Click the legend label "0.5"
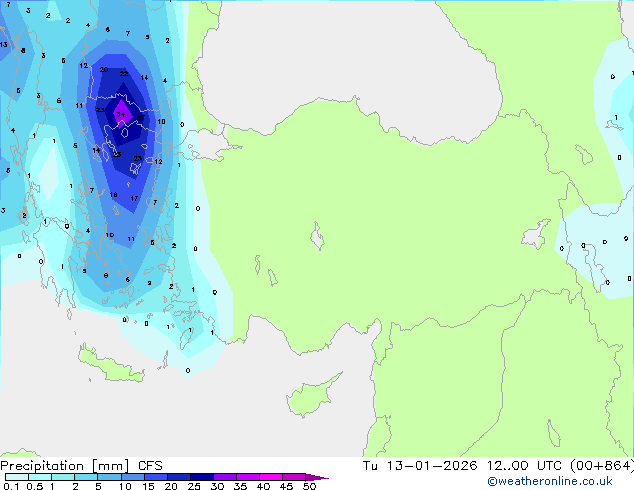The image size is (634, 490). tap(35, 486)
